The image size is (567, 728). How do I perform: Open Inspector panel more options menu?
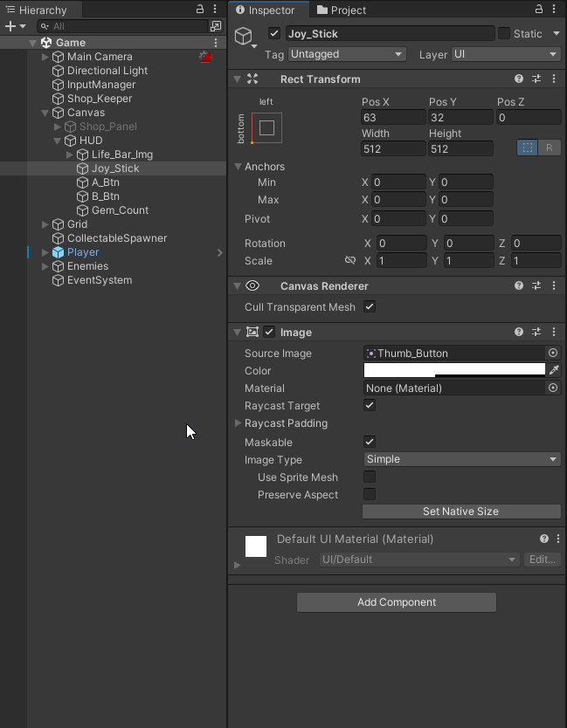pos(554,9)
